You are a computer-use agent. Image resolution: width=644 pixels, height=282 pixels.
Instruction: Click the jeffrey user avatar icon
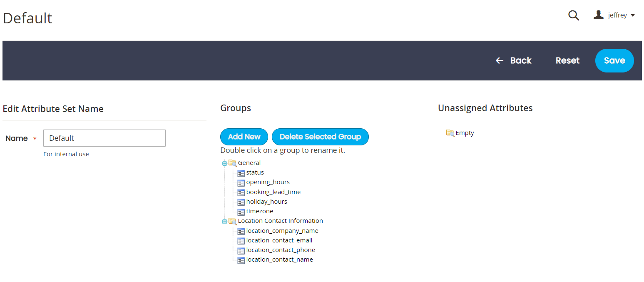(x=599, y=15)
